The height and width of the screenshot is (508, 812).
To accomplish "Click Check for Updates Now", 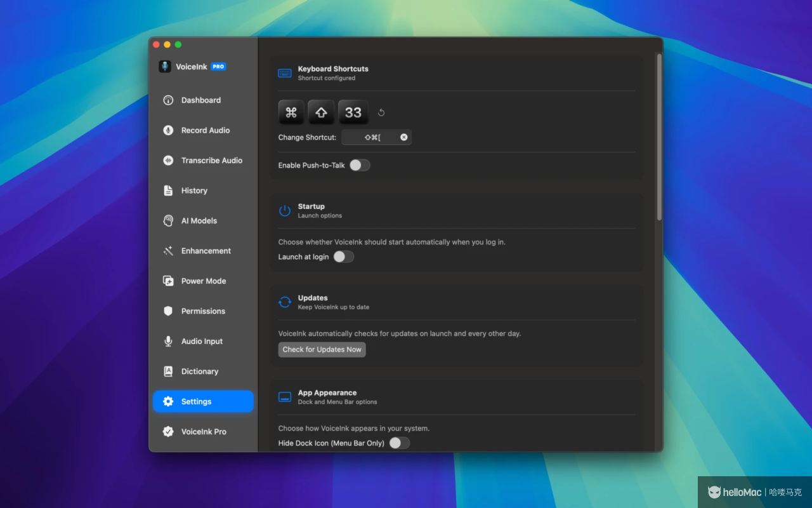I will [x=322, y=349].
